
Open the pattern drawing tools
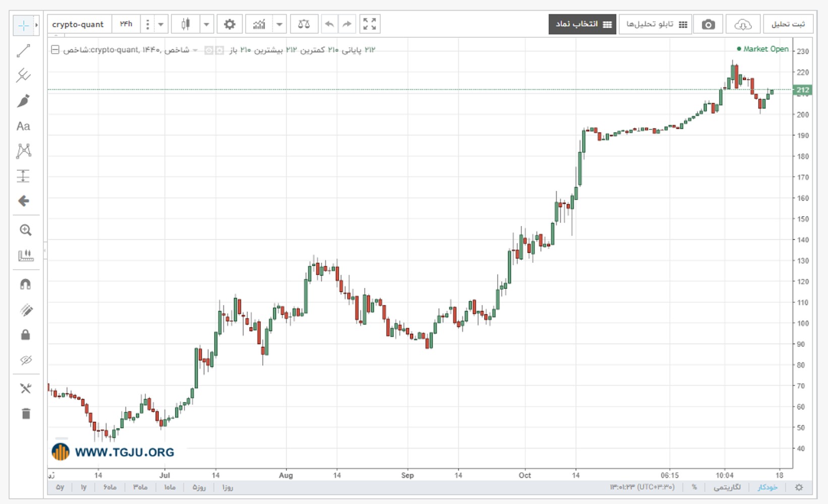24,151
